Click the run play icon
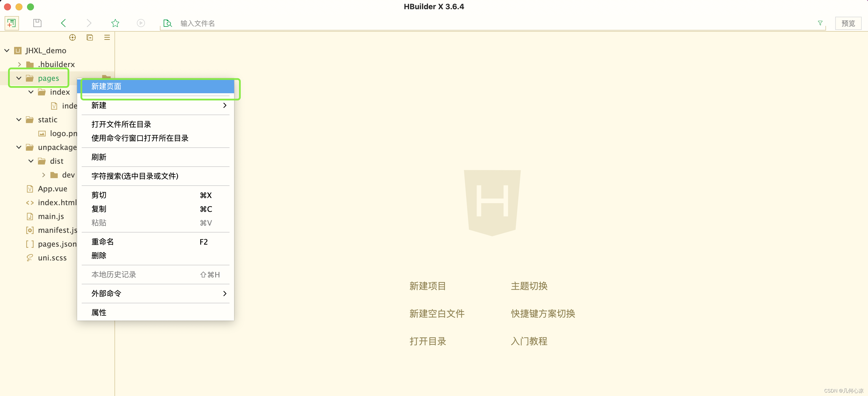 (x=141, y=23)
